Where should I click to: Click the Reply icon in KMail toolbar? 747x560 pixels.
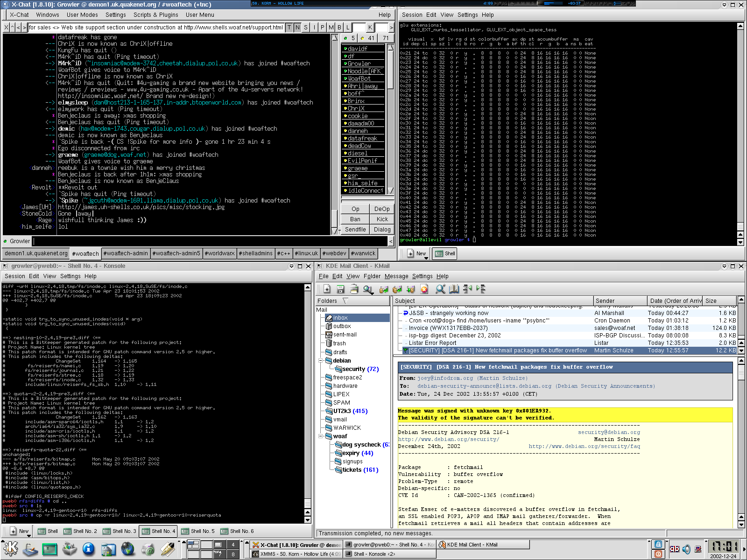point(384,289)
